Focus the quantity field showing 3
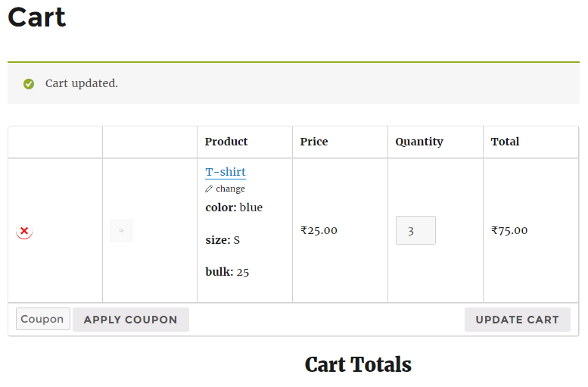This screenshot has height=387, width=588. point(415,230)
